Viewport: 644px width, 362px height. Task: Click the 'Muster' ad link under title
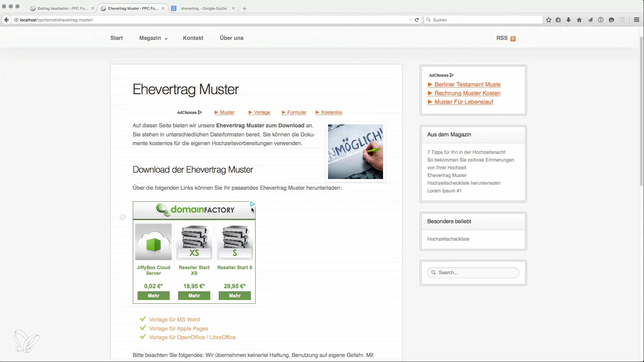[224, 112]
